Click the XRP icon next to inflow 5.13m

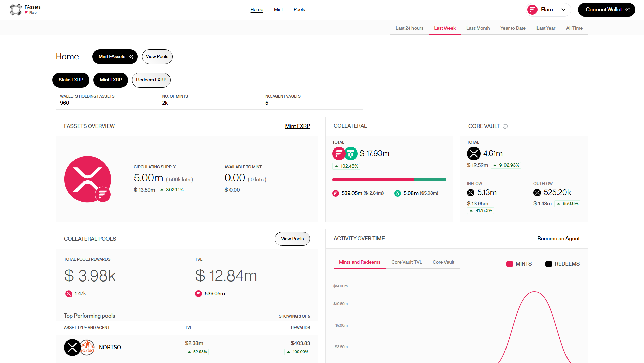click(471, 193)
